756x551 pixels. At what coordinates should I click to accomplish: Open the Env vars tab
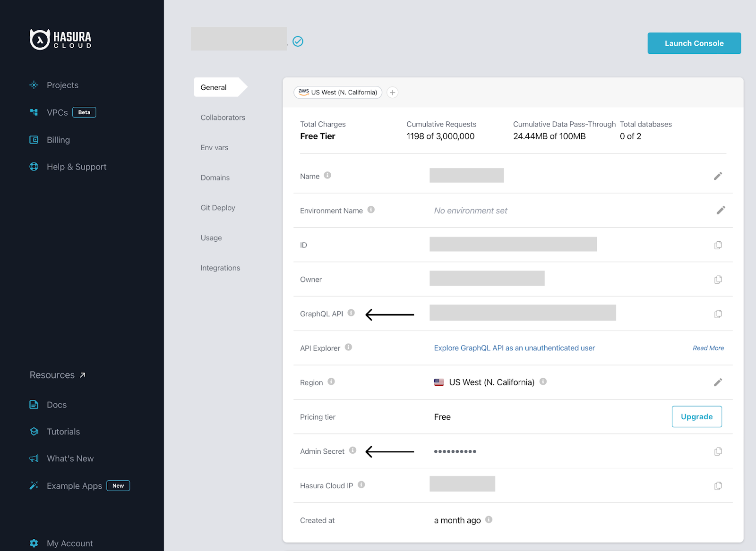(215, 148)
